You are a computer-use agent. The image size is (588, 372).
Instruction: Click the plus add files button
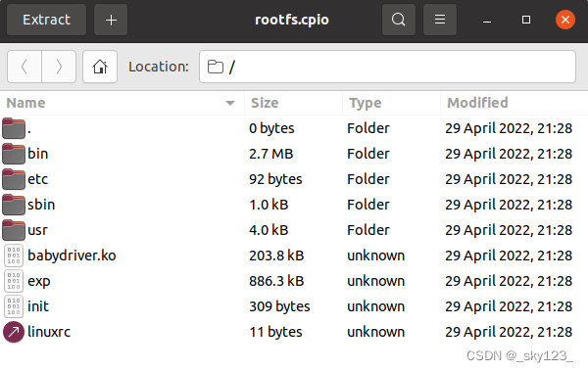click(x=111, y=20)
